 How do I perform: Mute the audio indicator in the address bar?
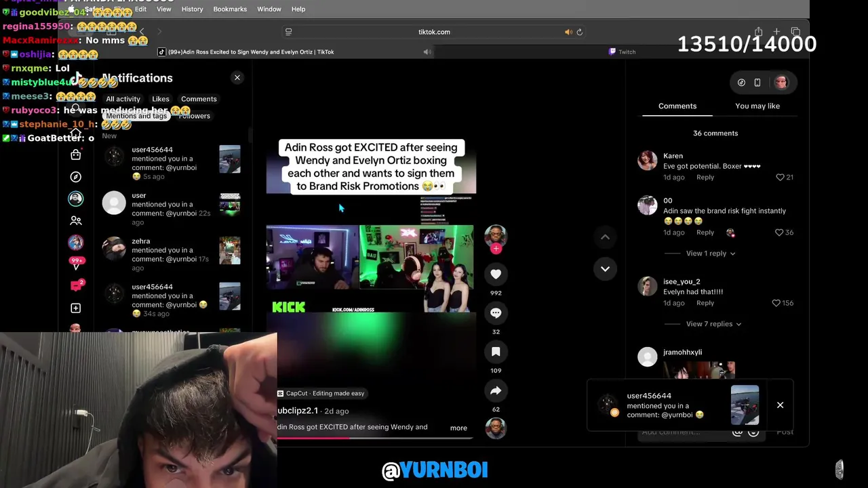point(568,32)
